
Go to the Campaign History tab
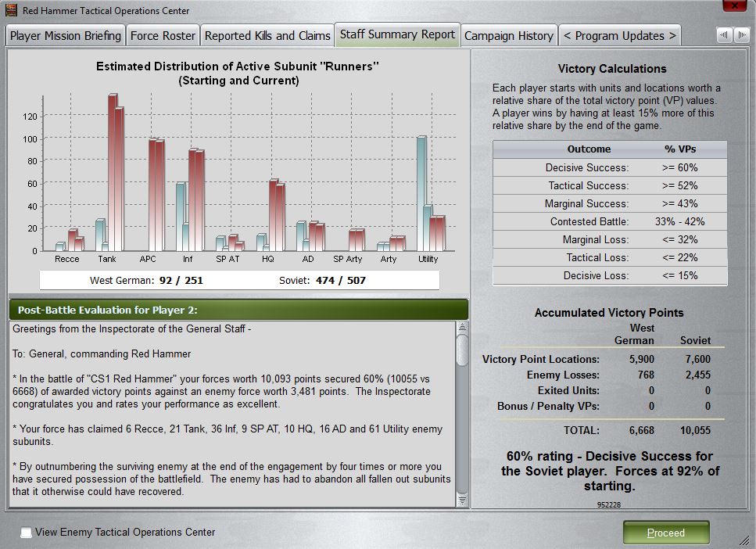tap(509, 36)
